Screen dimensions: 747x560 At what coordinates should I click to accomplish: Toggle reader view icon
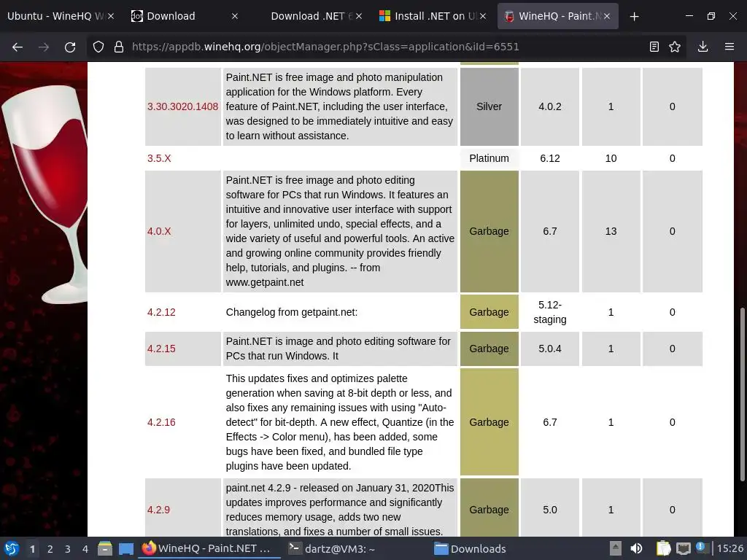(x=654, y=47)
